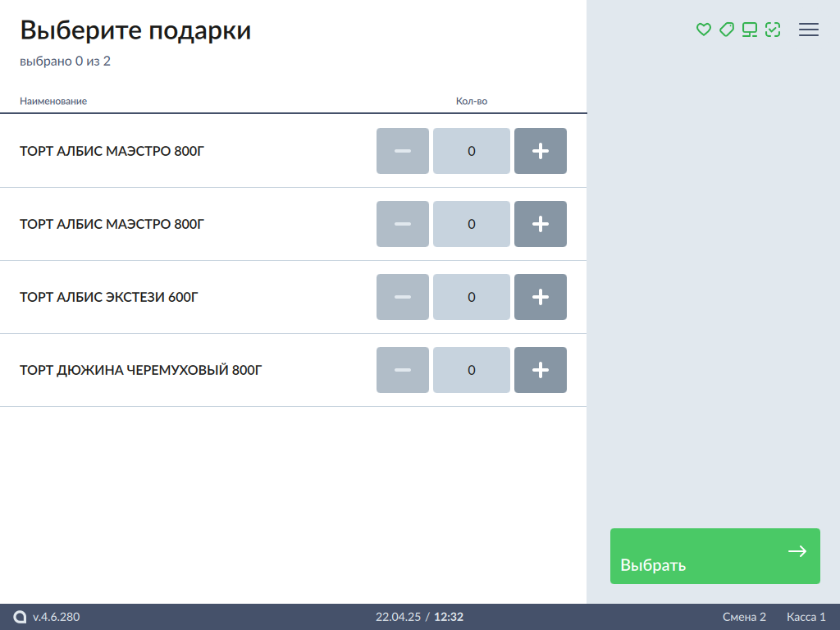Image resolution: width=840 pixels, height=630 pixels.
Task: Decrease quantity of ТОРТ АЛБИС ЭКСТЕЗИ 600Г
Action: click(402, 297)
